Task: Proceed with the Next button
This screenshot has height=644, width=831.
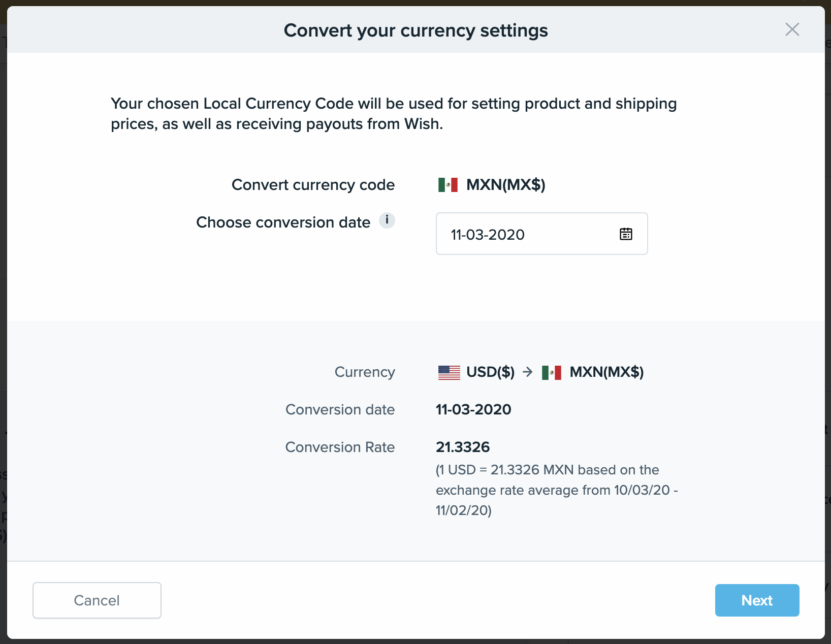Action: (757, 600)
